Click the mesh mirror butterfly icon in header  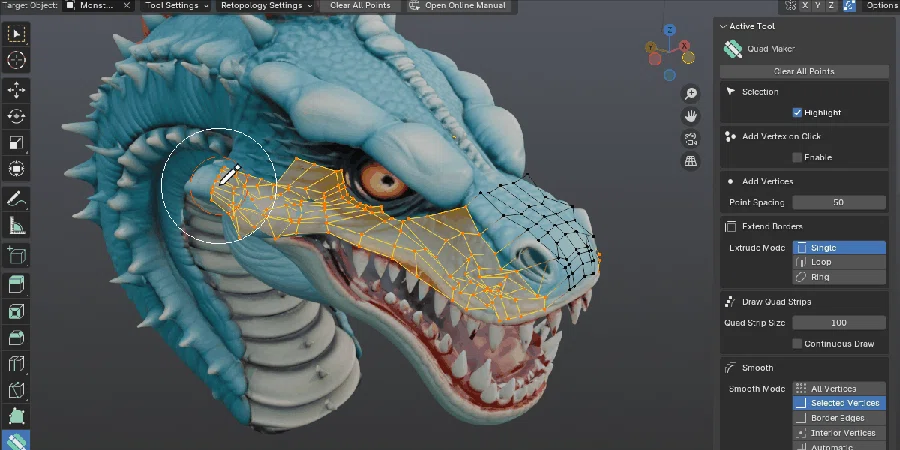point(790,5)
